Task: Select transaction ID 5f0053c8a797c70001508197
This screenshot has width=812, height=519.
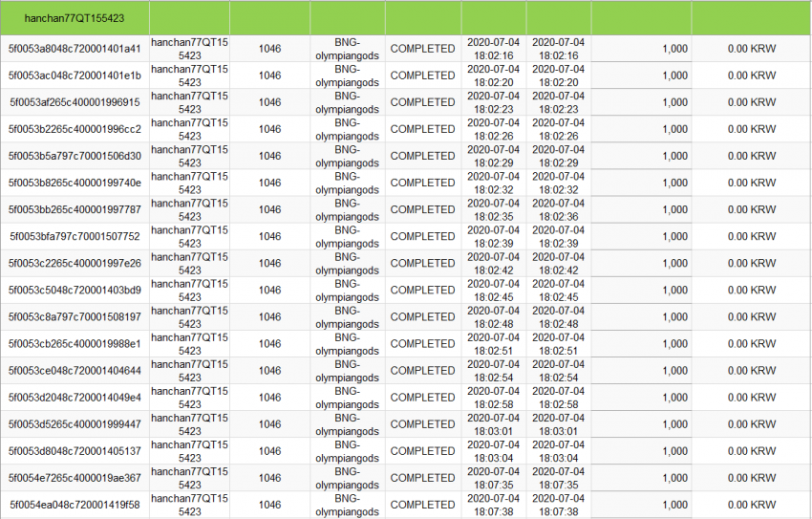Action: click(75, 317)
